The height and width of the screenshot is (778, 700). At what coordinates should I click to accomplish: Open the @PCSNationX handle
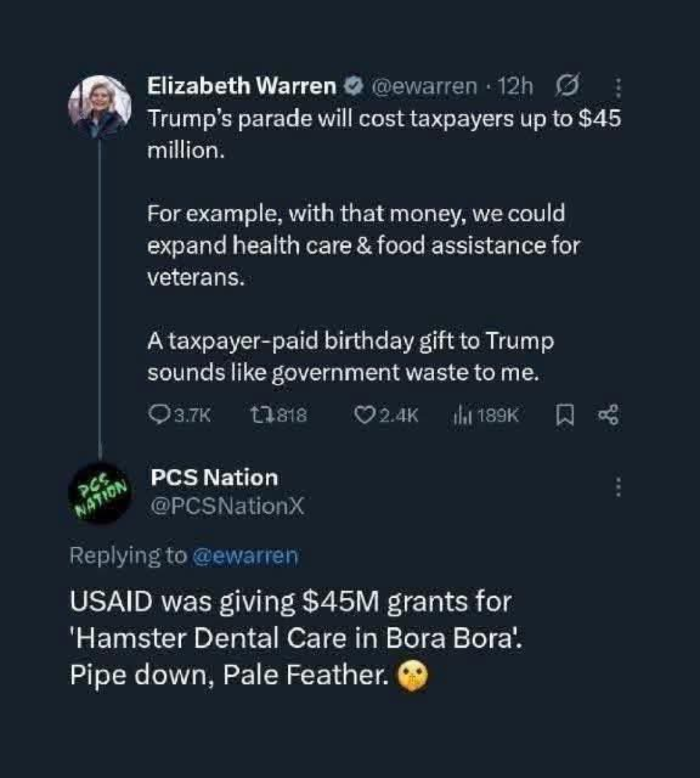[x=227, y=506]
